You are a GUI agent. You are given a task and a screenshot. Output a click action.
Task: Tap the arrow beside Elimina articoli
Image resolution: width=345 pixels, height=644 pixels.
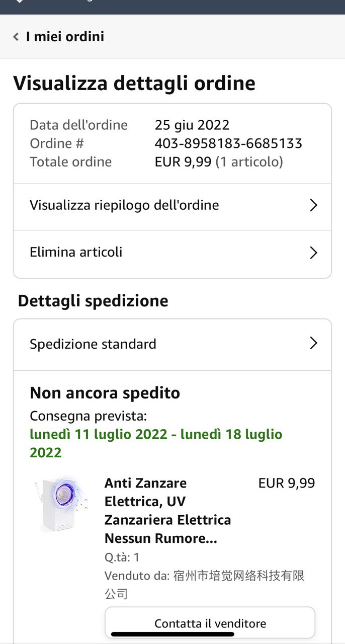tap(313, 253)
